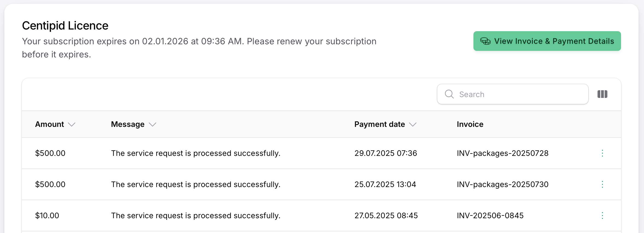This screenshot has width=644, height=233.
Task: Expand the Amount column sort chevron
Action: point(72,124)
